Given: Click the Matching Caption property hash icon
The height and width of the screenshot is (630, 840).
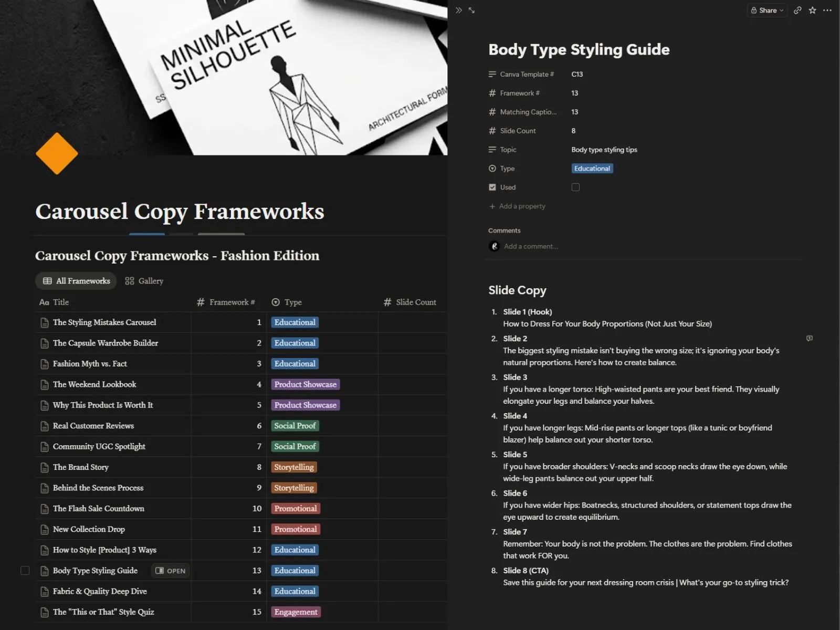Looking at the screenshot, I should coord(492,112).
